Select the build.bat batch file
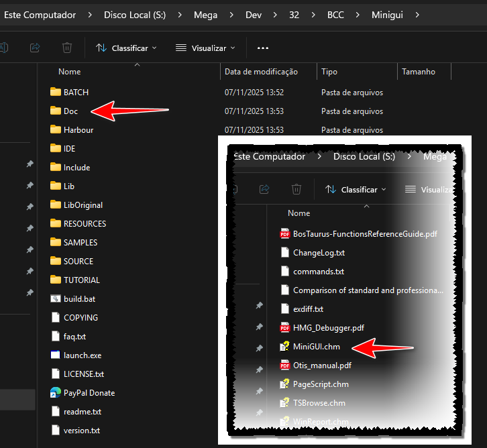This screenshot has height=448, width=487. point(78,299)
